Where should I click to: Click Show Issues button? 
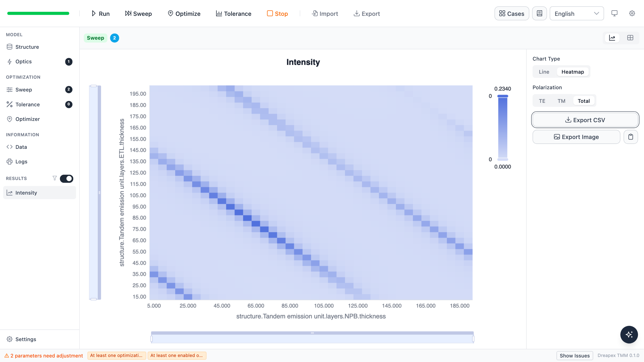[x=575, y=356]
